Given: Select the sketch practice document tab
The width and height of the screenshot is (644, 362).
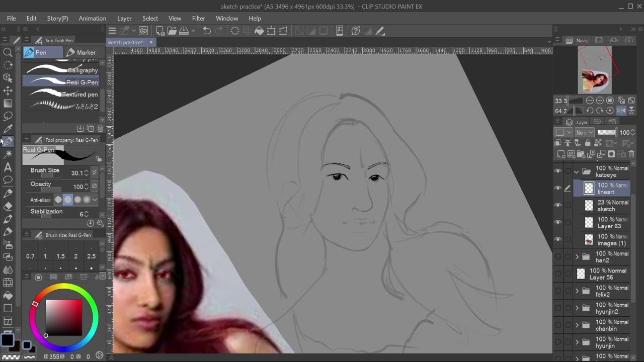Looking at the screenshot, I should [130, 42].
